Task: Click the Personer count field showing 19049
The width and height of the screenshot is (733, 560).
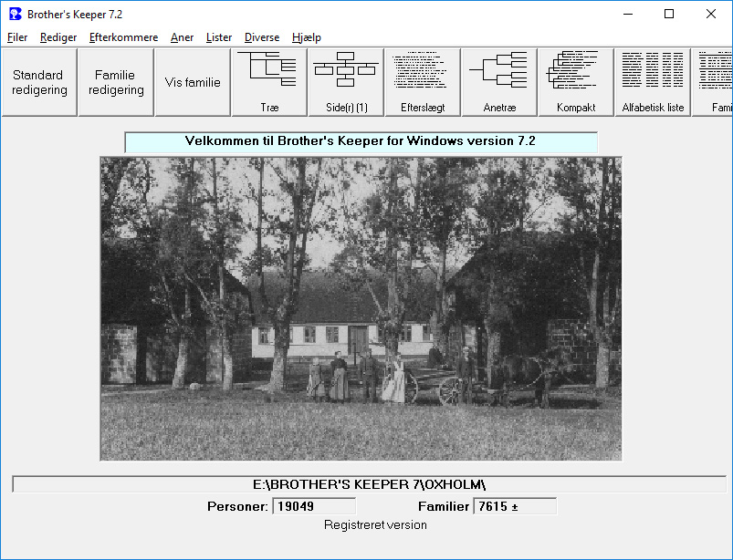Action: (x=314, y=506)
